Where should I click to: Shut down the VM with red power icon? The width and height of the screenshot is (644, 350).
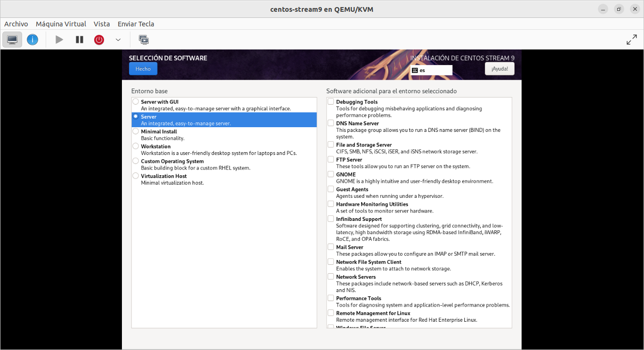[99, 40]
